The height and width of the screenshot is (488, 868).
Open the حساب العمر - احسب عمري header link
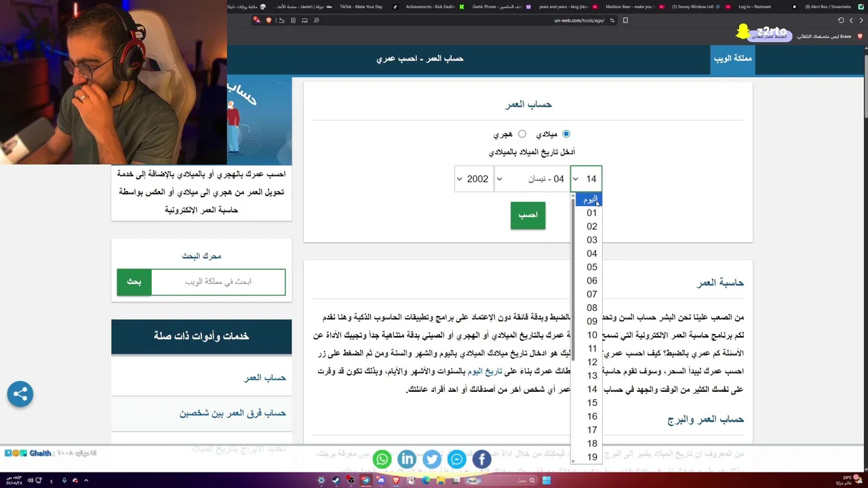(420, 59)
